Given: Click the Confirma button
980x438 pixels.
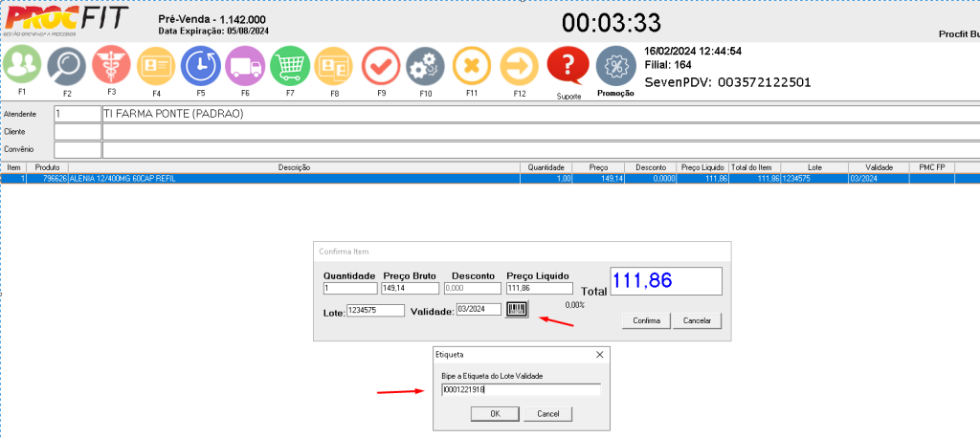Looking at the screenshot, I should [x=646, y=320].
